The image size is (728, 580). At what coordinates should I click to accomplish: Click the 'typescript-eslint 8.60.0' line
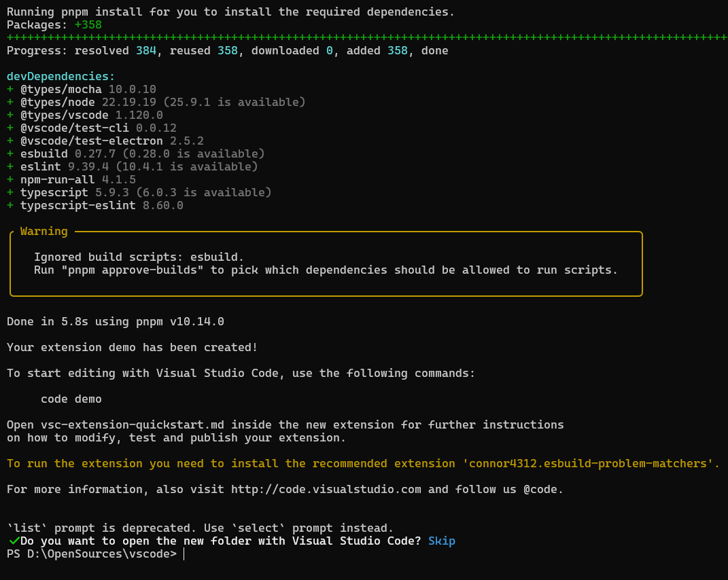(x=95, y=206)
